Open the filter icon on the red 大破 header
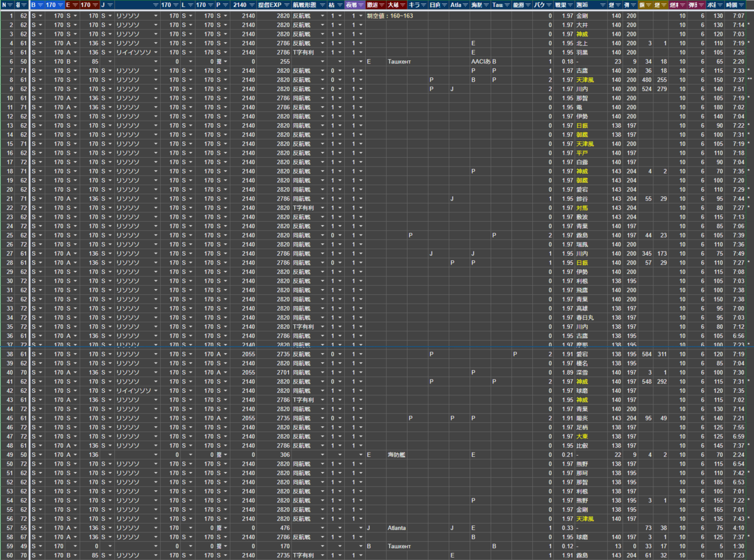754x560 pixels. [x=403, y=4]
